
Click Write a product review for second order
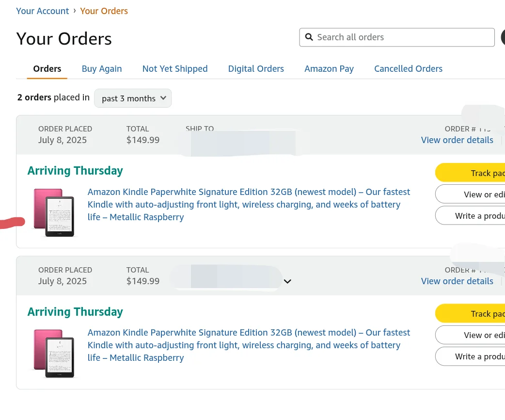(470, 356)
